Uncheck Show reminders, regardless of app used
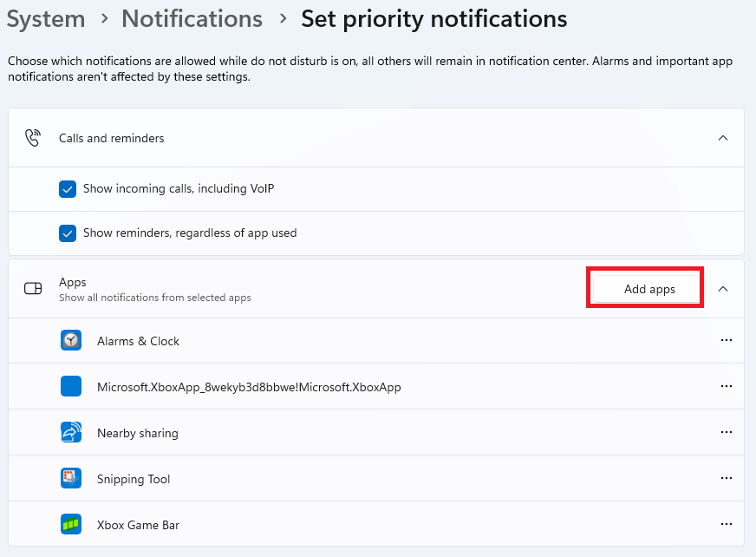 (x=68, y=233)
